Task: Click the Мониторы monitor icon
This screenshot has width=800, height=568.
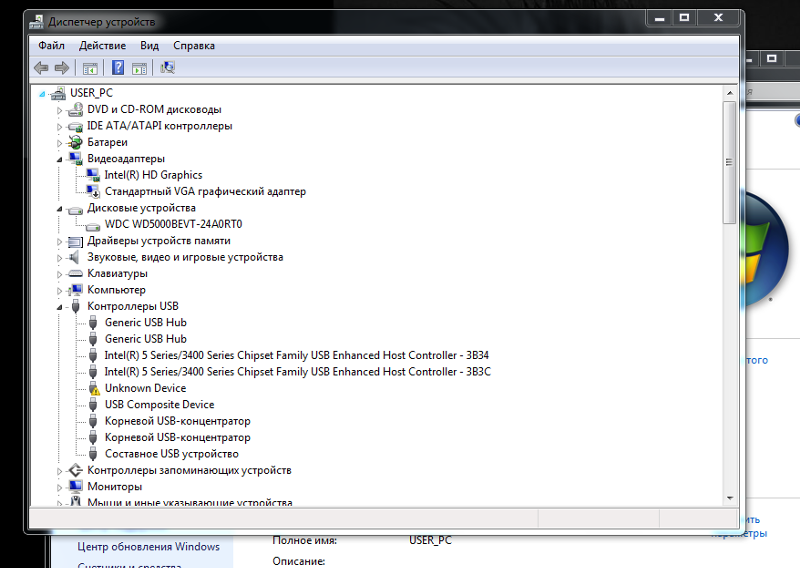Action: pyautogui.click(x=76, y=486)
